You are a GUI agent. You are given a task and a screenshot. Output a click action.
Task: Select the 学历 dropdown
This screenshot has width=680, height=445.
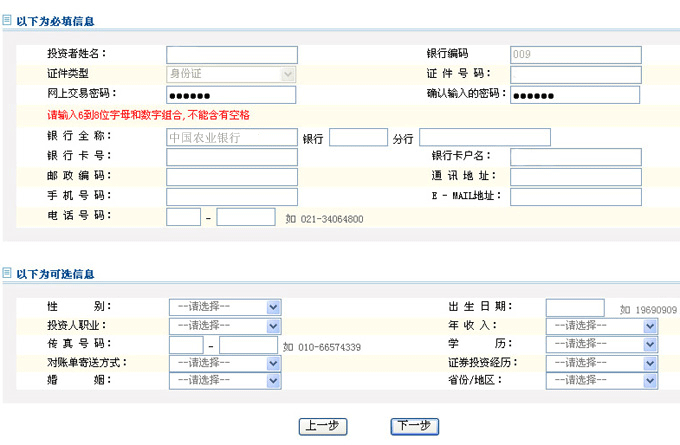[601, 344]
